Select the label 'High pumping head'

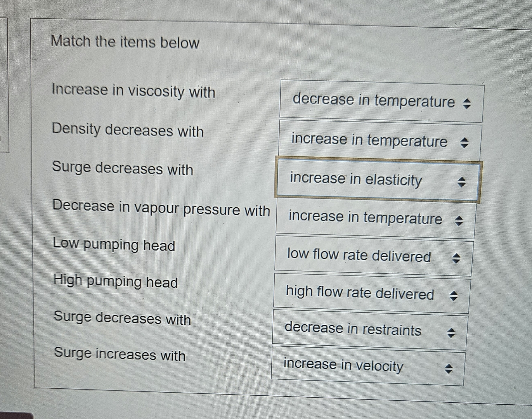point(115,282)
